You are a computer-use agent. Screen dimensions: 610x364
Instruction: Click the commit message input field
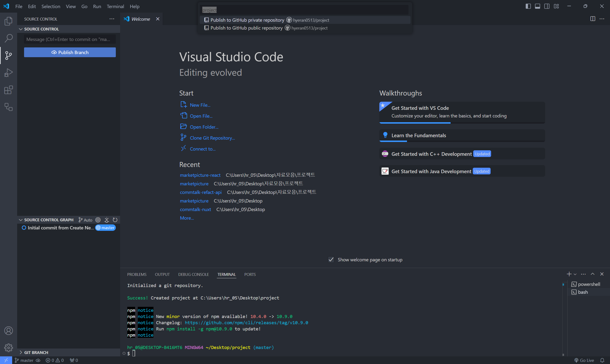pos(70,39)
